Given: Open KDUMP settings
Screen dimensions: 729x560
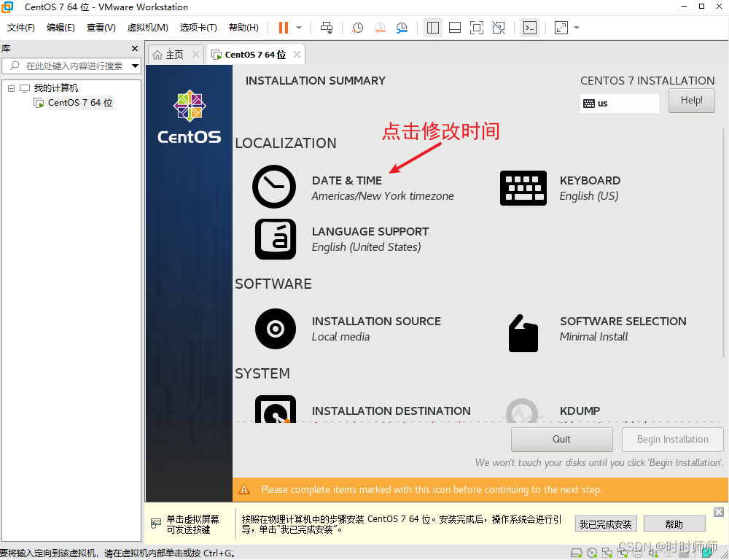Looking at the screenshot, I should point(580,411).
